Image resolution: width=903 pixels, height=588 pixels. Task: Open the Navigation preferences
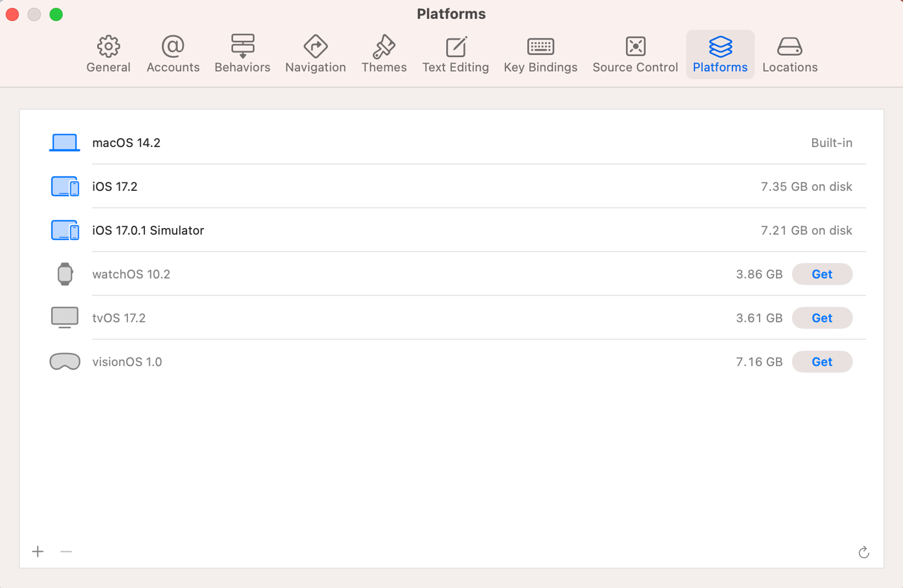click(x=316, y=54)
